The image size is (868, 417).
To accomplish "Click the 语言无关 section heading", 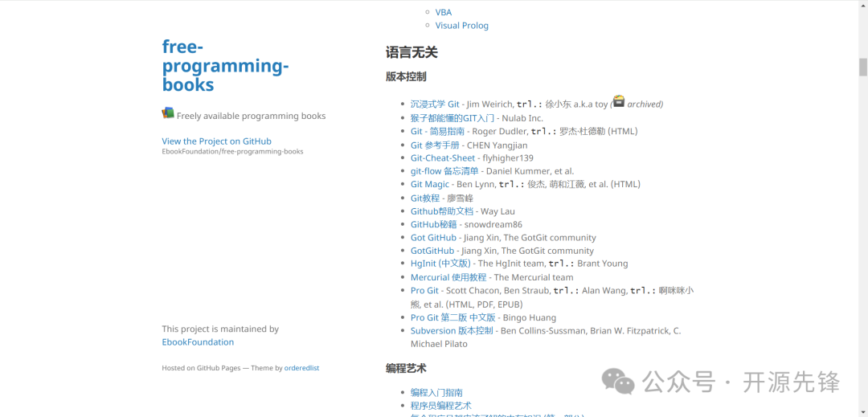I will (x=411, y=52).
